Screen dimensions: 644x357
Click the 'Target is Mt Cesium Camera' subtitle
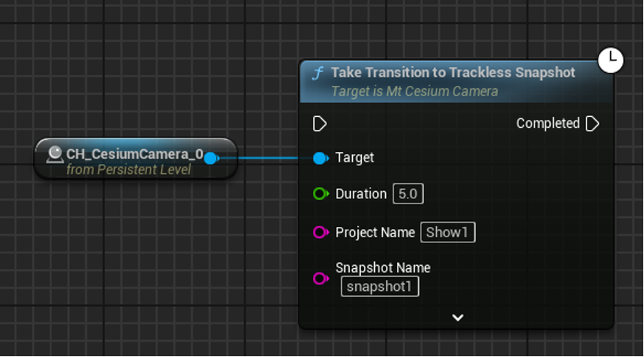click(414, 91)
